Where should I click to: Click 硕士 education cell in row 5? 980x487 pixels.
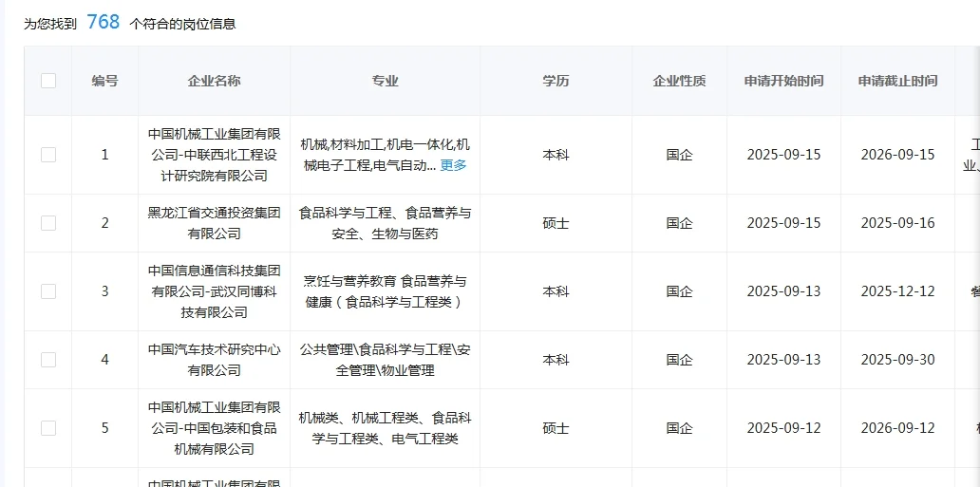tap(556, 428)
